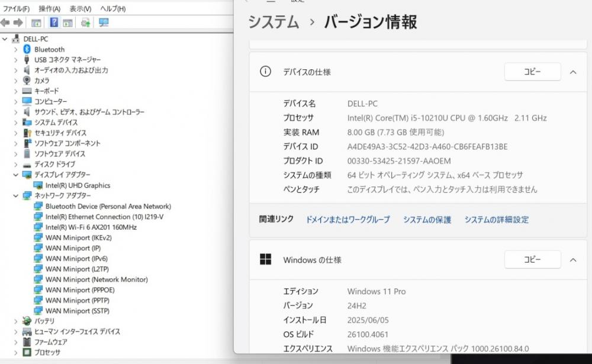The height and width of the screenshot is (364, 592).
Task: Copy device specifications with コピー button
Action: tap(532, 72)
